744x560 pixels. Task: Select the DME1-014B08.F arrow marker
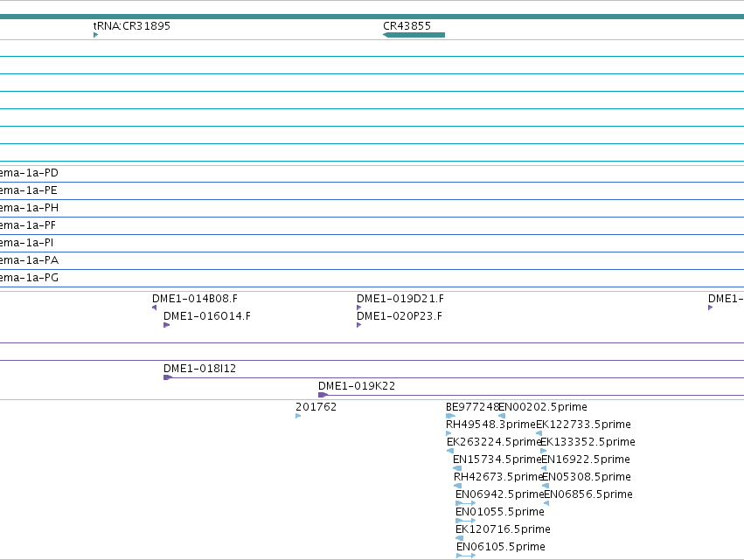[154, 308]
